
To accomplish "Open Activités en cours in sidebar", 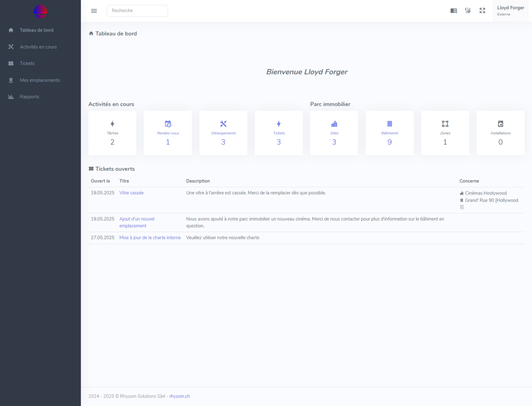I will (38, 47).
